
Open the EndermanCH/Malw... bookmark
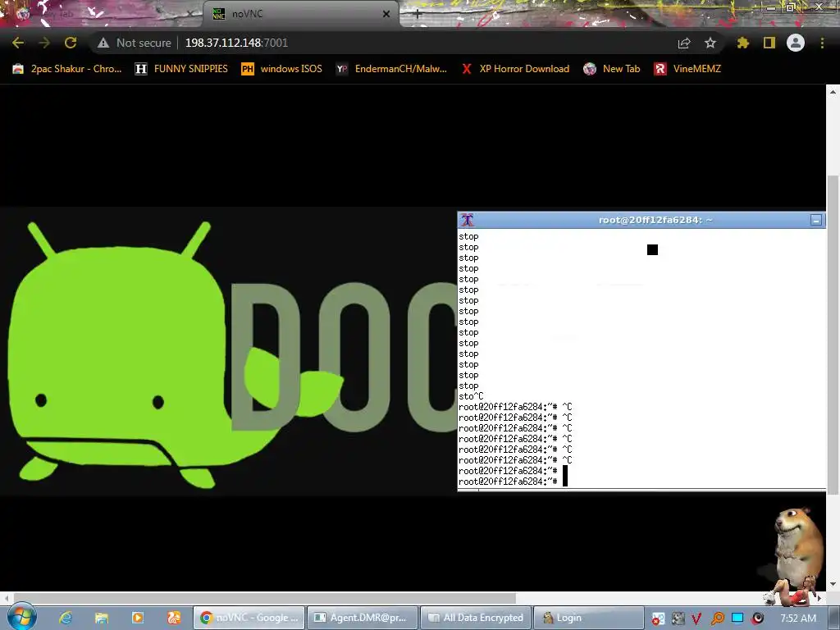click(391, 69)
